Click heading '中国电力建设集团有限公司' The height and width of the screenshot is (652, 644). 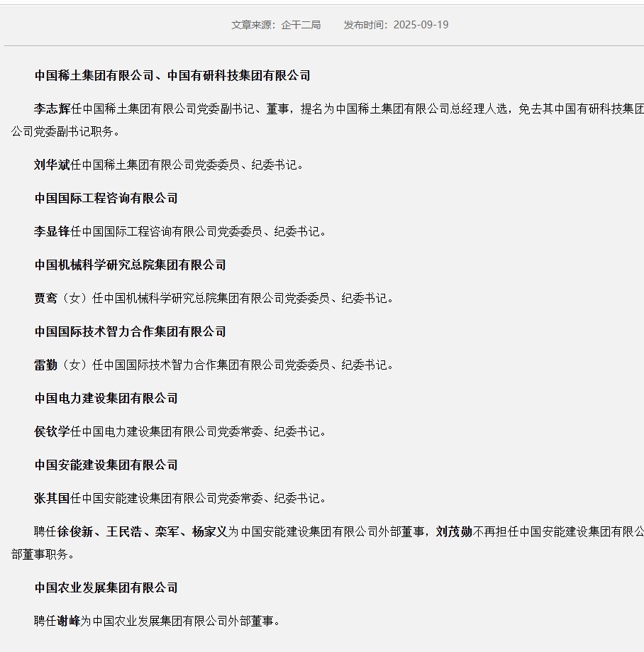(x=106, y=398)
